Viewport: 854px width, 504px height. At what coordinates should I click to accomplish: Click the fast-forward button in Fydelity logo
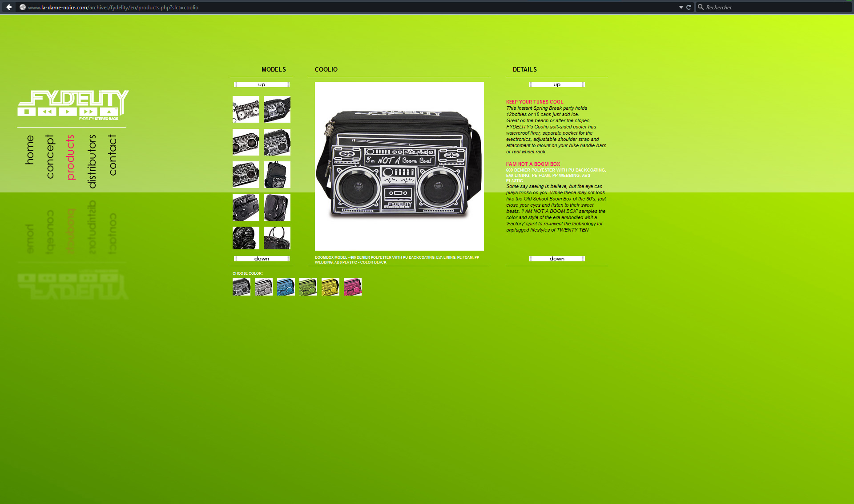(88, 112)
